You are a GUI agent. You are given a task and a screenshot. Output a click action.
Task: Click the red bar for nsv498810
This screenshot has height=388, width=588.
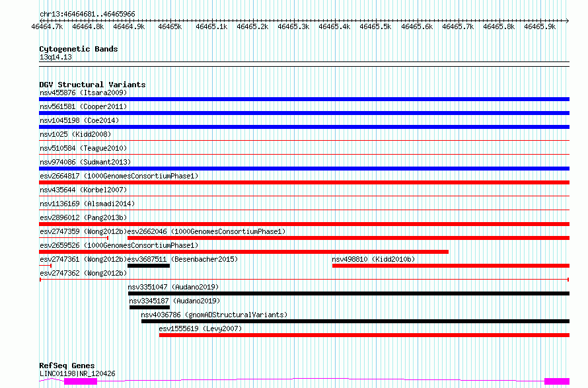coord(451,266)
